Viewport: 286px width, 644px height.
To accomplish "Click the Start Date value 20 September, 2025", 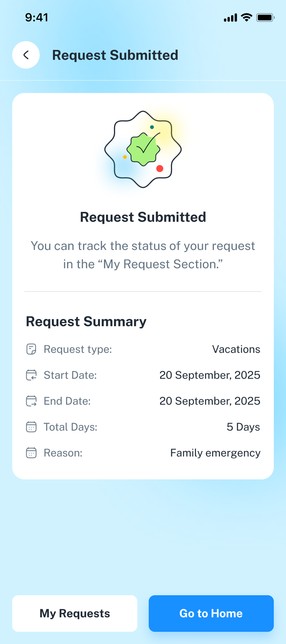I will [x=210, y=375].
